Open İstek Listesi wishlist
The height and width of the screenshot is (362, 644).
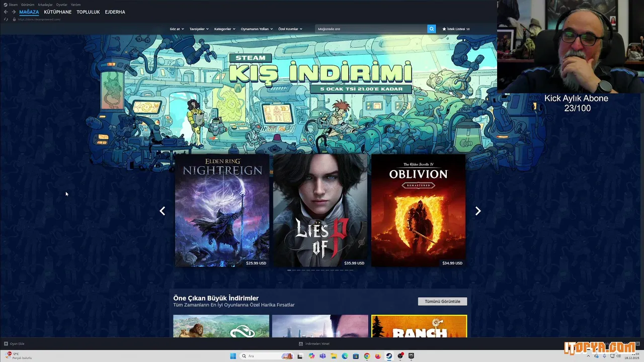456,29
